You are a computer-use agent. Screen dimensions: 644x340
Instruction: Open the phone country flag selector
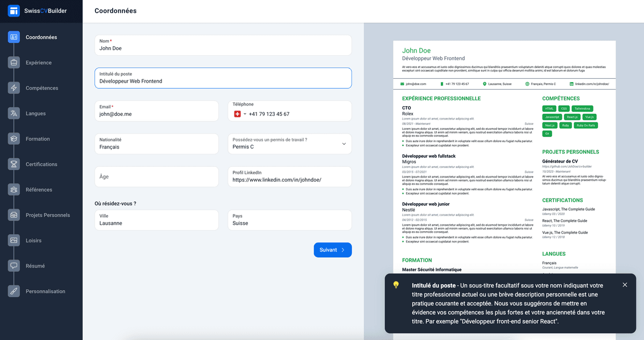[240, 114]
